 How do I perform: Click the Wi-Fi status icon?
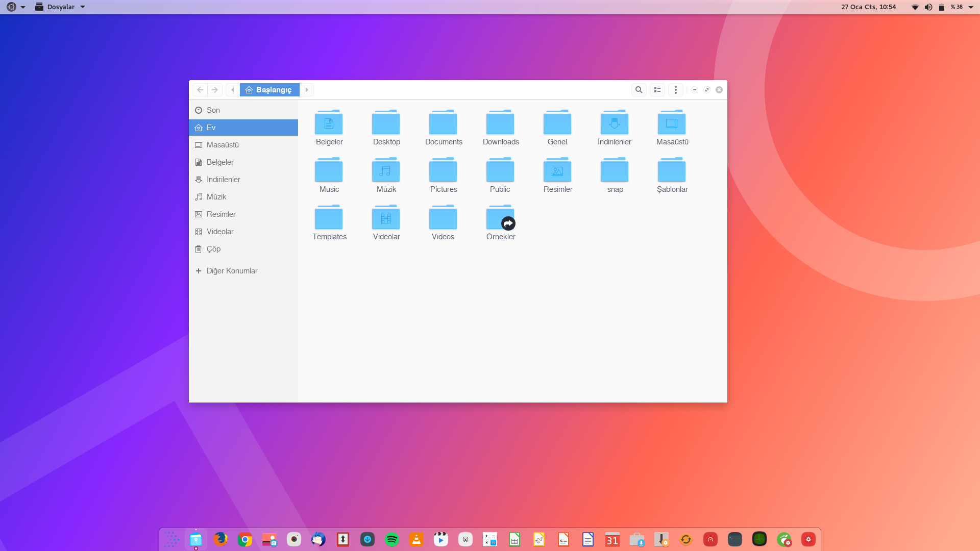tap(915, 7)
